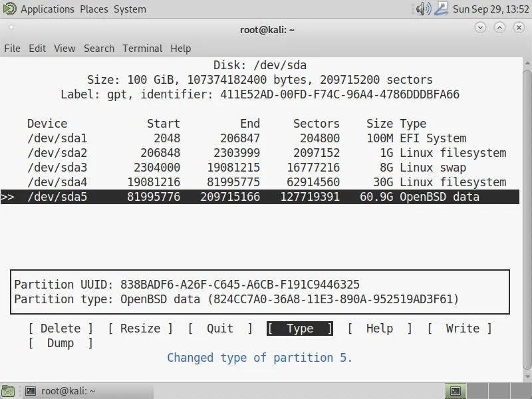Click the Partition UUID line

[187, 285]
